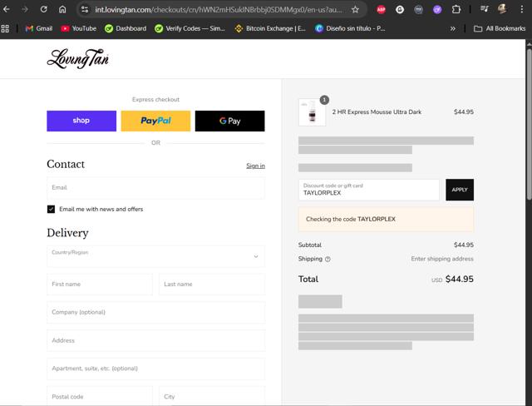Click the Loving Tan logo
532x406 pixels.
78,59
